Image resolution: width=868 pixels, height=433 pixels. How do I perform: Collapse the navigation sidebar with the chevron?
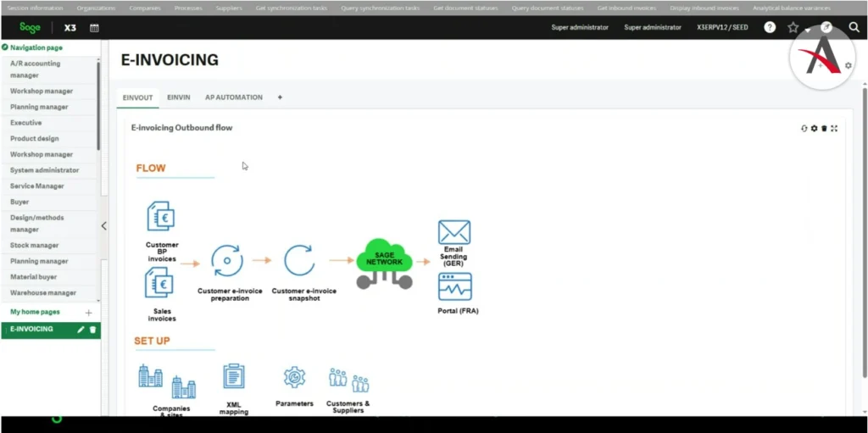[103, 226]
